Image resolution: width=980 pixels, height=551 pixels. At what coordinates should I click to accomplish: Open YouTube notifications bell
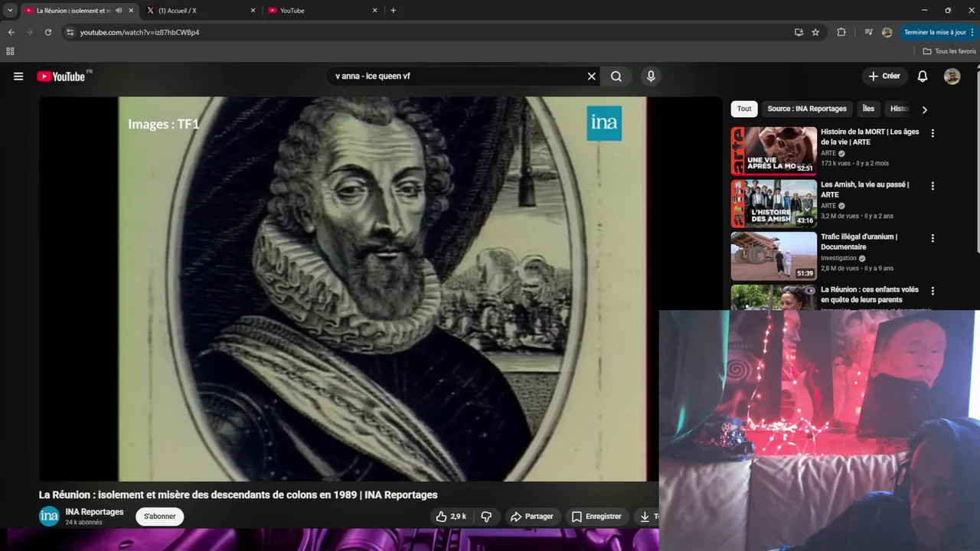(923, 77)
